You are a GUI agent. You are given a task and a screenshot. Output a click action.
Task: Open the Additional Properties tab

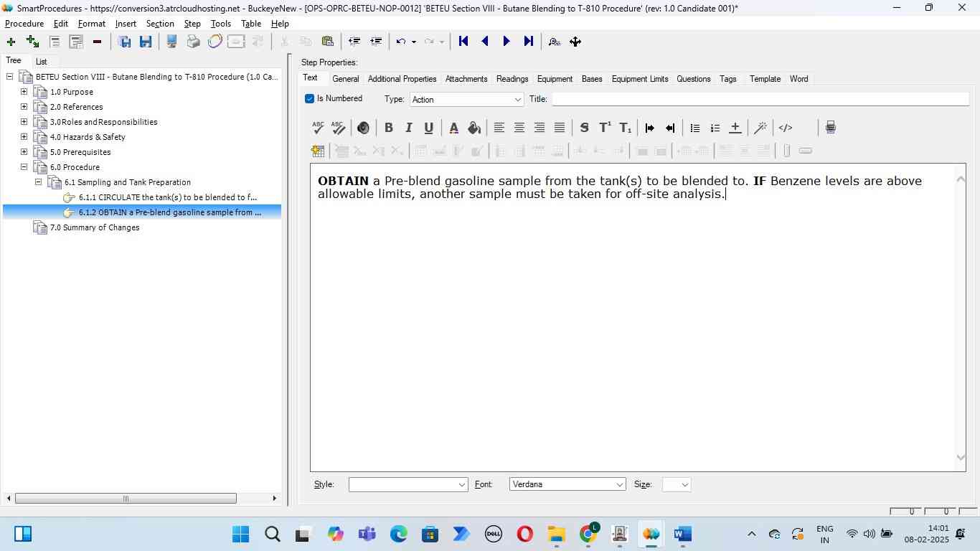402,79
